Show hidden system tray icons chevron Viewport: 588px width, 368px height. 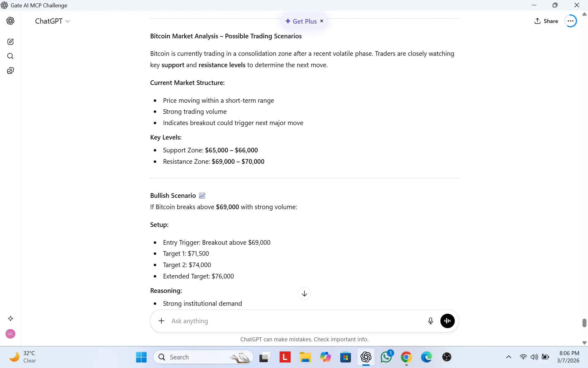point(508,357)
